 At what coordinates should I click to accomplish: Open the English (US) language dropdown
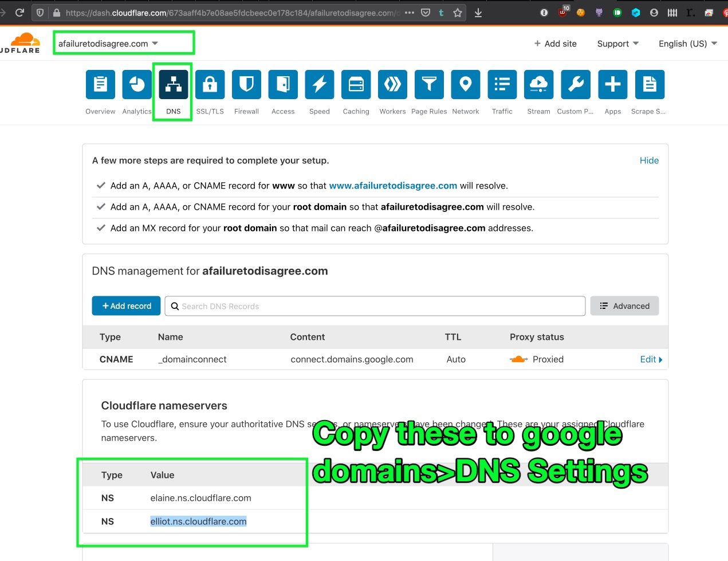[688, 44]
